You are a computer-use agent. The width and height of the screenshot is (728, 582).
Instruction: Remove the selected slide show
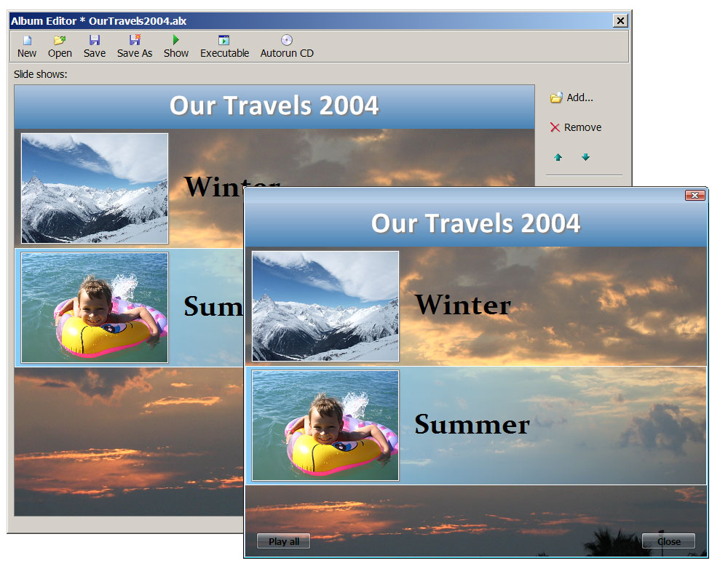click(x=575, y=127)
